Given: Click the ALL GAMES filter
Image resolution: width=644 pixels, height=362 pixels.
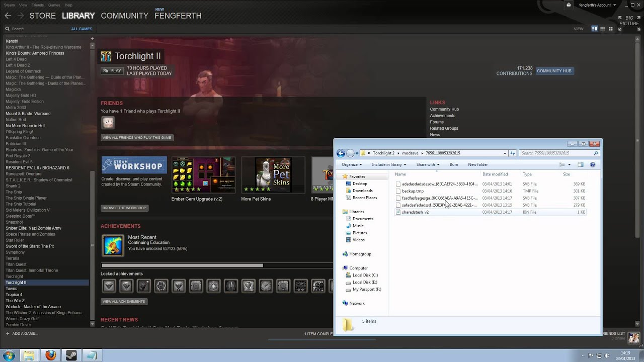Looking at the screenshot, I should 82,29.
